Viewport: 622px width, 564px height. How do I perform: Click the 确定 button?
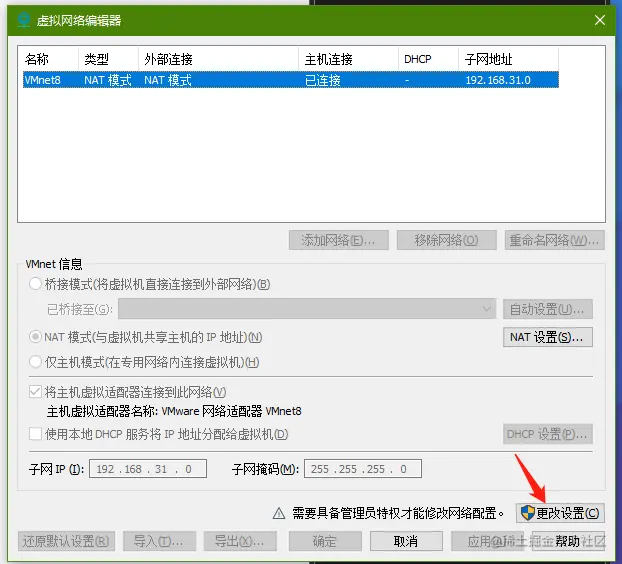pyautogui.click(x=325, y=541)
